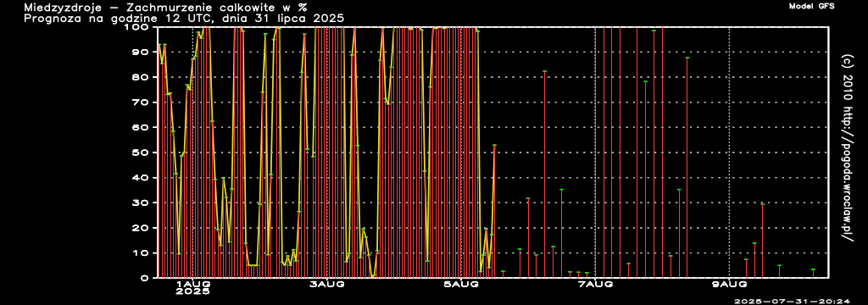Click the 9AUG date label
The height and width of the screenshot is (305, 868).
[729, 285]
